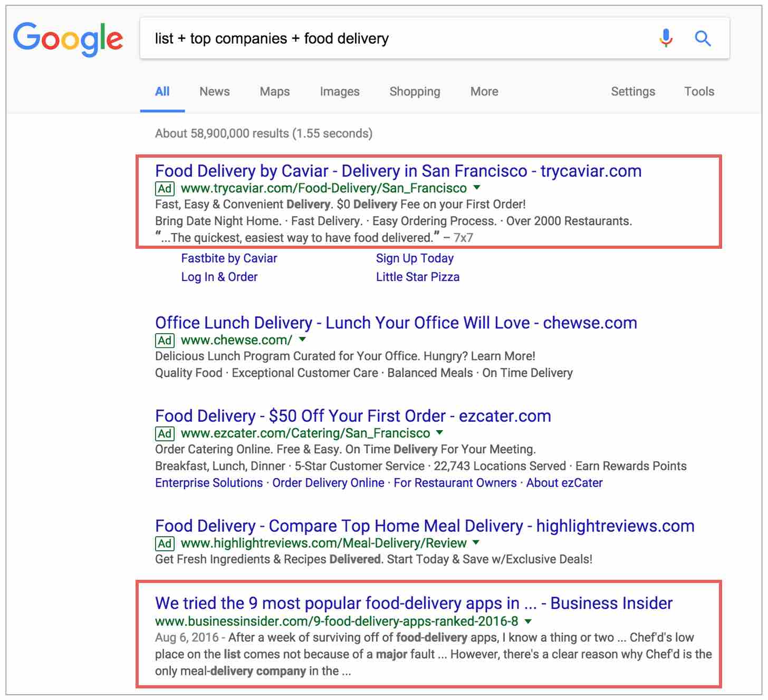Click the magnifying glass search button
Screen dimensions: 768x700
coord(703,38)
